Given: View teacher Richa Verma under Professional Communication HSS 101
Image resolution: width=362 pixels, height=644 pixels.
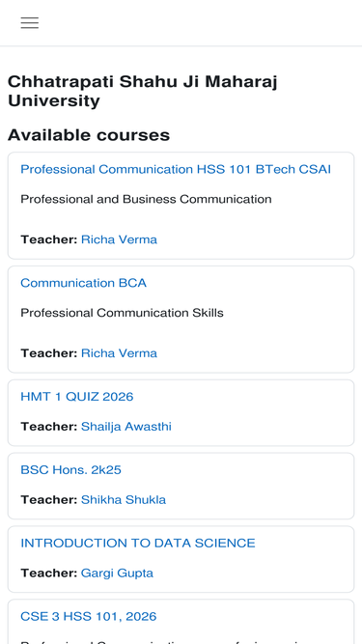Looking at the screenshot, I should (x=119, y=239).
